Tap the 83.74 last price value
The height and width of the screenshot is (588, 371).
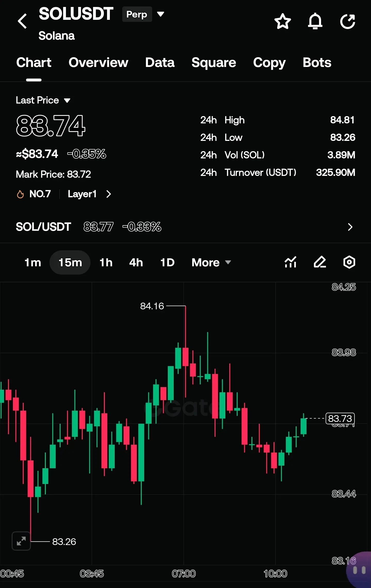pyautogui.click(x=51, y=126)
